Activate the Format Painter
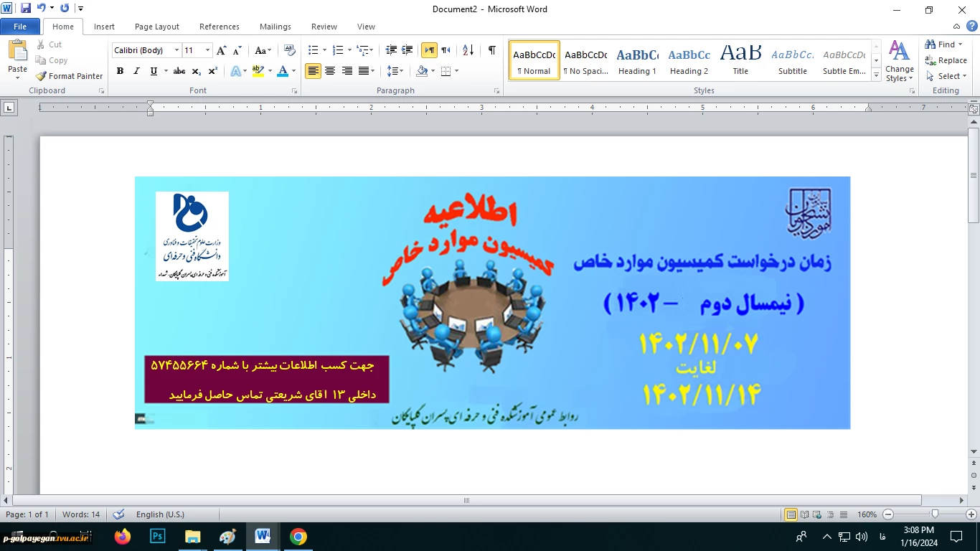The image size is (980, 551). click(x=70, y=76)
